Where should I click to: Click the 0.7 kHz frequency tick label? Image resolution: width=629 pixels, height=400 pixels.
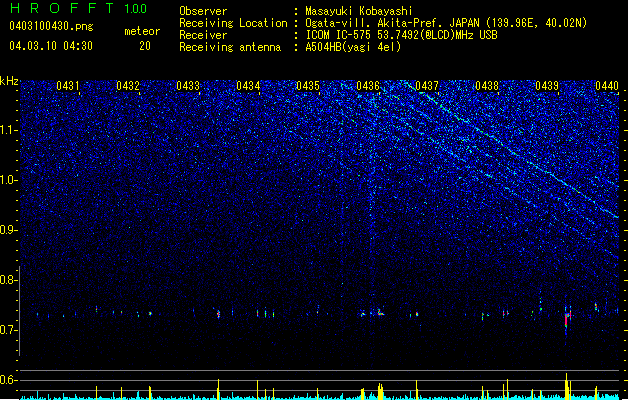(9, 330)
